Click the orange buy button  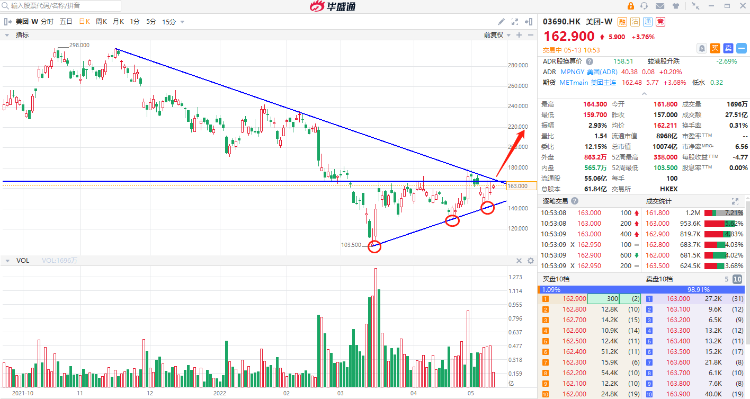(x=715, y=48)
